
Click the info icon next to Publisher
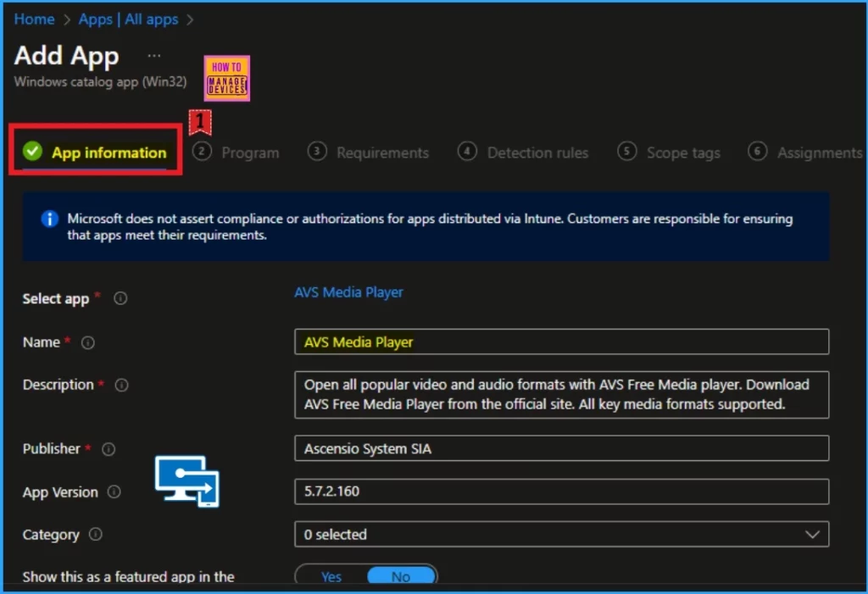108,449
